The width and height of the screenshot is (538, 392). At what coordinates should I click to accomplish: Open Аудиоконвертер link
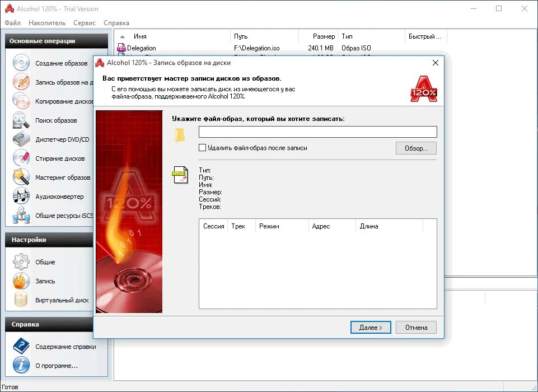click(59, 197)
